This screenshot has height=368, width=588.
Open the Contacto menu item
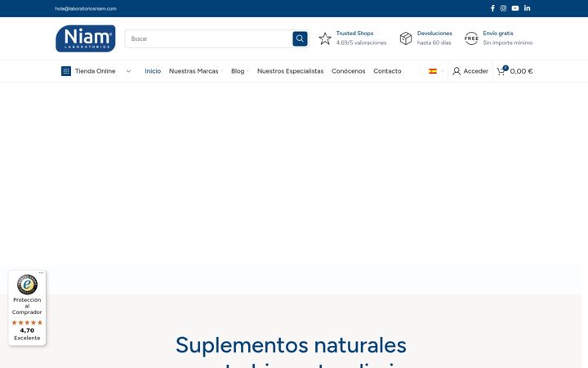pyautogui.click(x=387, y=71)
